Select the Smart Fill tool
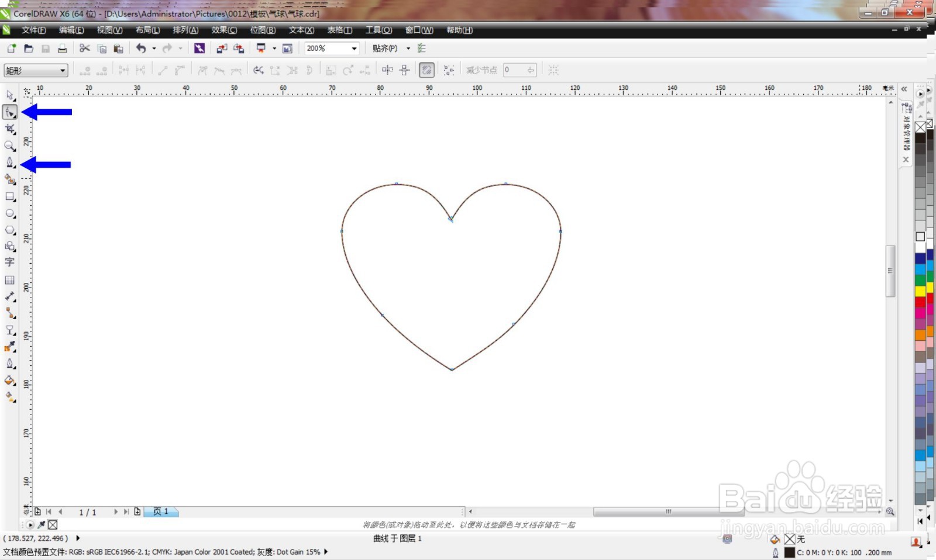The width and height of the screenshot is (936, 560). click(10, 179)
